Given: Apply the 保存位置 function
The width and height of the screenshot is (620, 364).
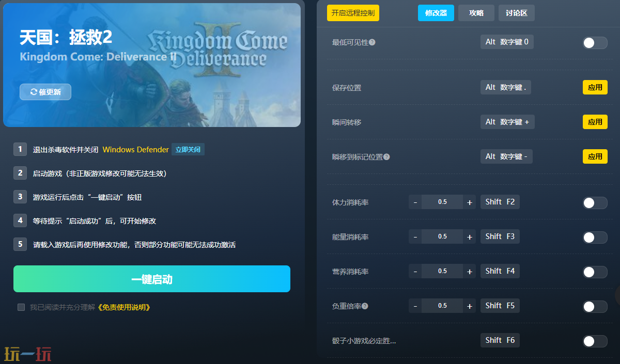Looking at the screenshot, I should pos(595,87).
